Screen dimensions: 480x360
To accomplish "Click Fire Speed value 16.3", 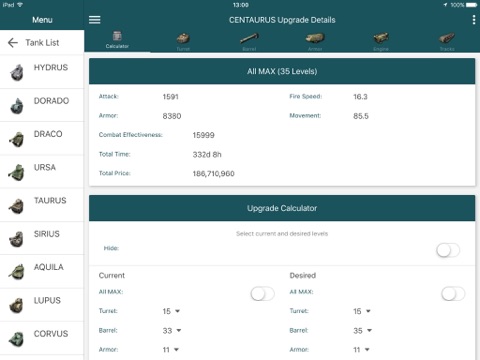I will [360, 97].
